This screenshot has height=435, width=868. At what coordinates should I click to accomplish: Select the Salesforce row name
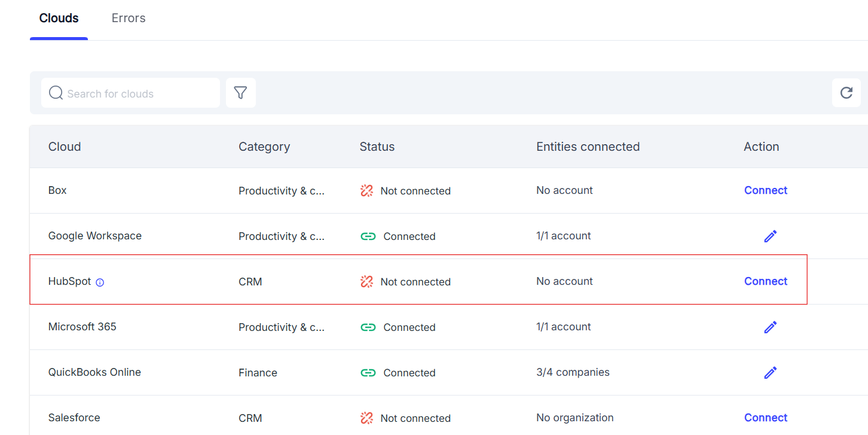tap(74, 418)
